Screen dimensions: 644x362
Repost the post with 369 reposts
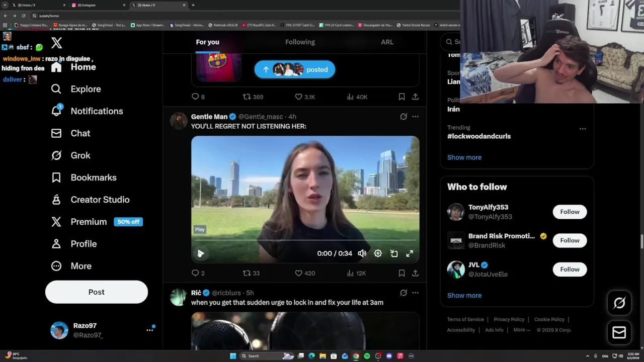coord(253,97)
